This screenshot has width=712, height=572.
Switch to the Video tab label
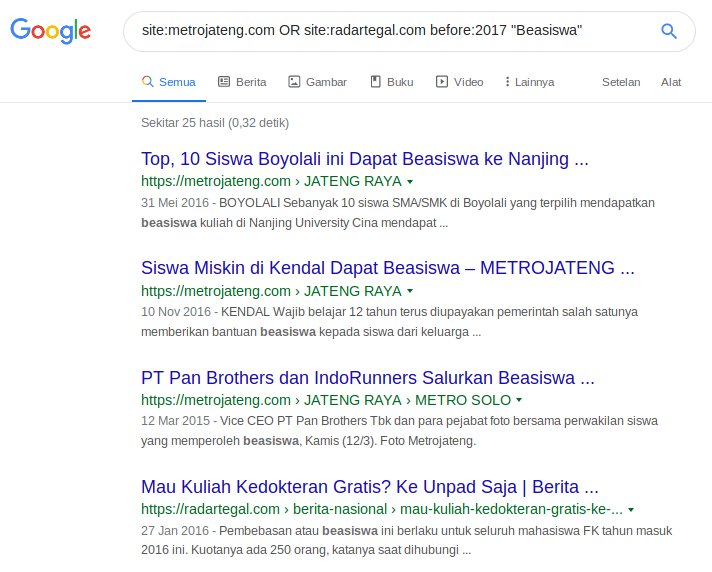[x=469, y=82]
